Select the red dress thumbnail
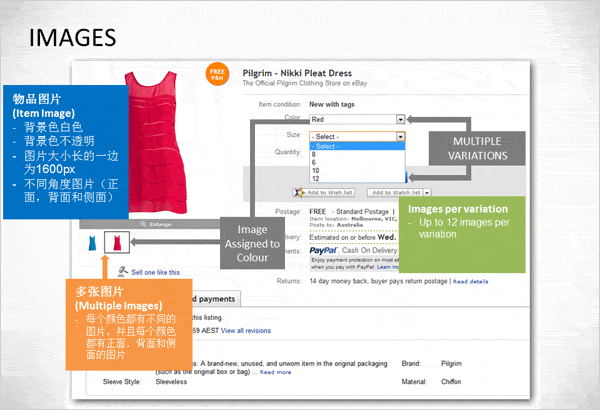Screen dimensions: 600x410 pyautogui.click(x=117, y=242)
